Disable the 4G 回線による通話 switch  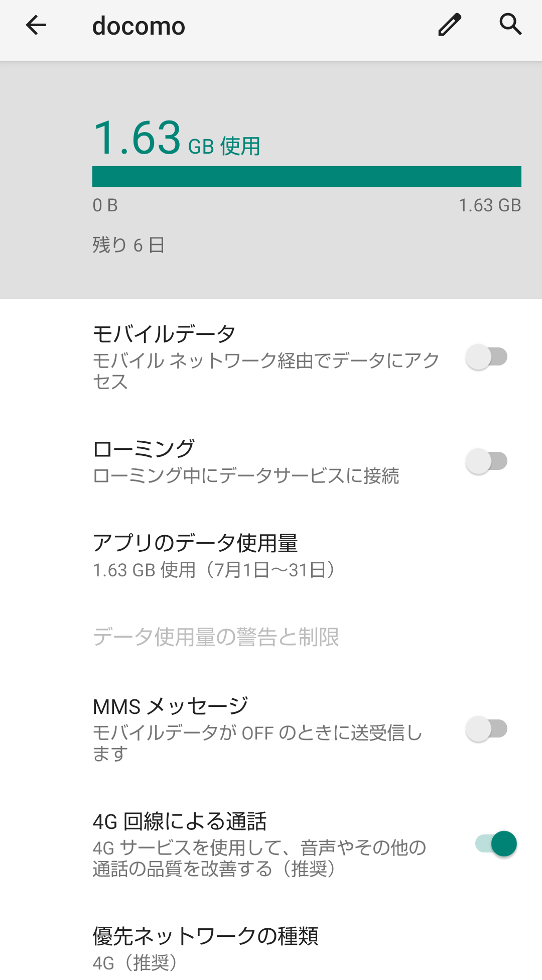(496, 844)
